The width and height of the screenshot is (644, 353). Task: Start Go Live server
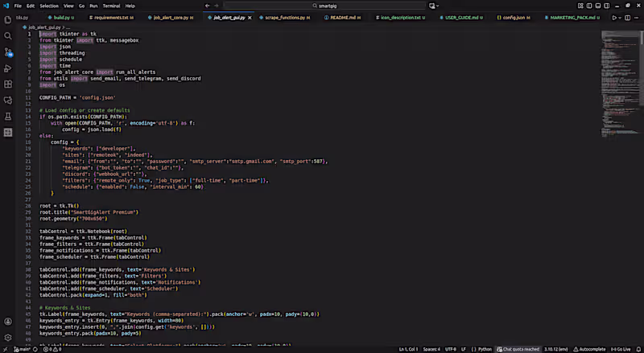(x=621, y=349)
